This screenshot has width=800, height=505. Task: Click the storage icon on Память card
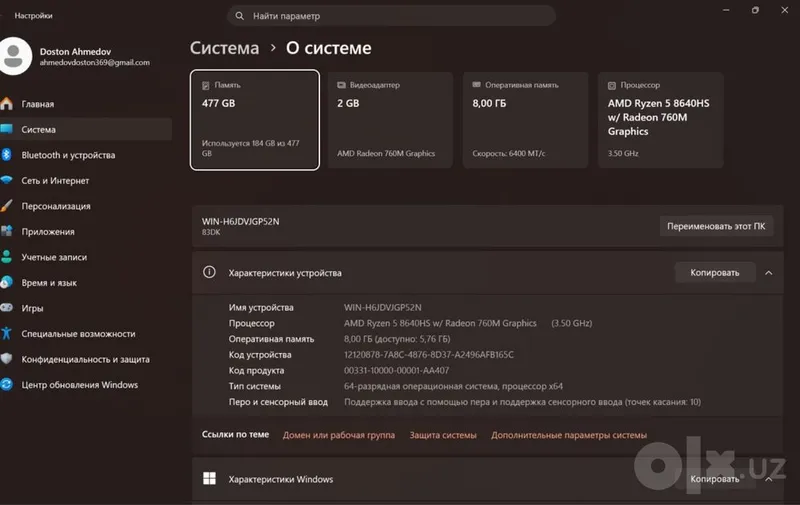[x=206, y=85]
